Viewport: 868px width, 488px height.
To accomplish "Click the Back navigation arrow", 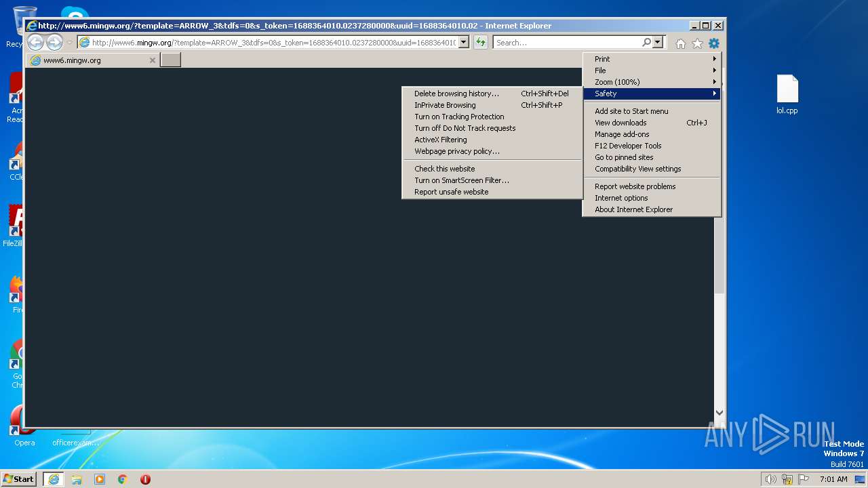I will pos(36,43).
